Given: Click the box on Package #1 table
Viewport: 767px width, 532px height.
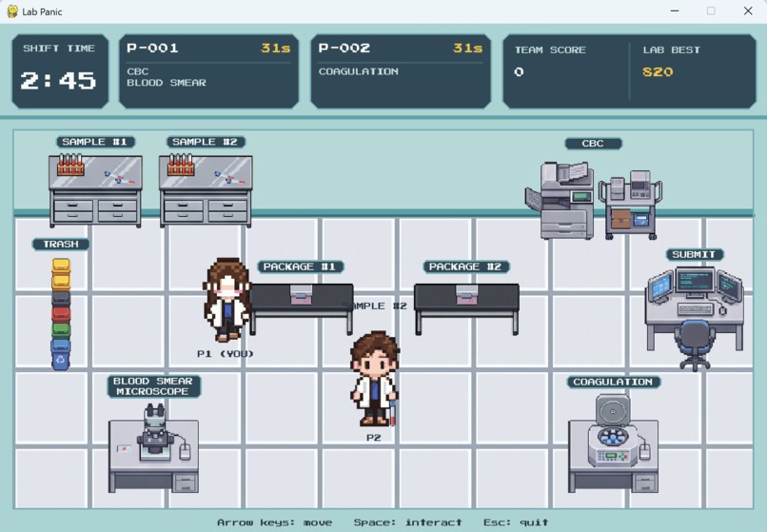Looking at the screenshot, I should pyautogui.click(x=301, y=295).
